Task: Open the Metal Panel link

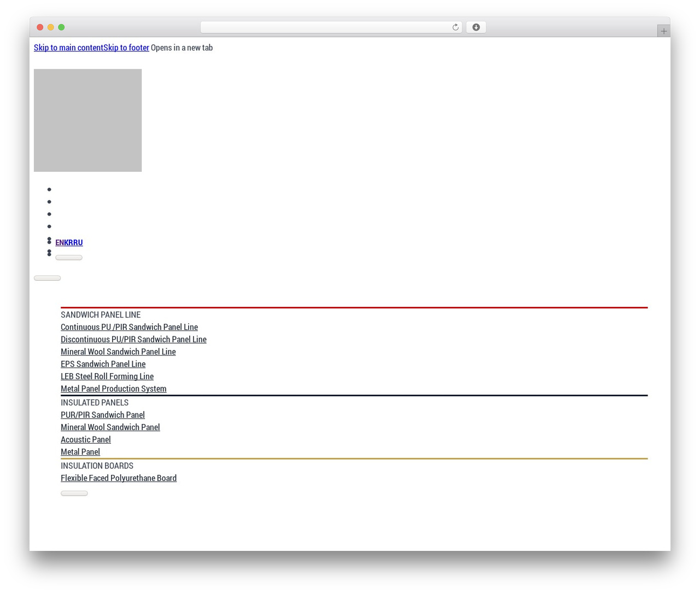Action: [80, 452]
